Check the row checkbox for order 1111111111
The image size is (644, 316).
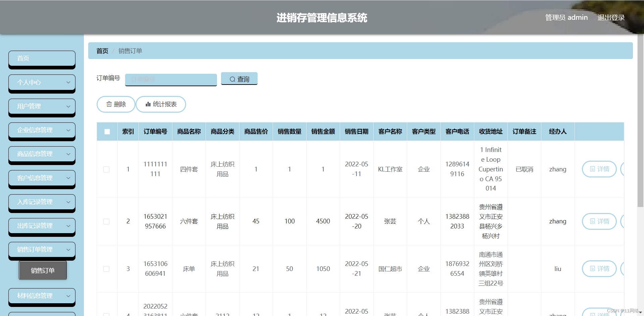(x=106, y=169)
